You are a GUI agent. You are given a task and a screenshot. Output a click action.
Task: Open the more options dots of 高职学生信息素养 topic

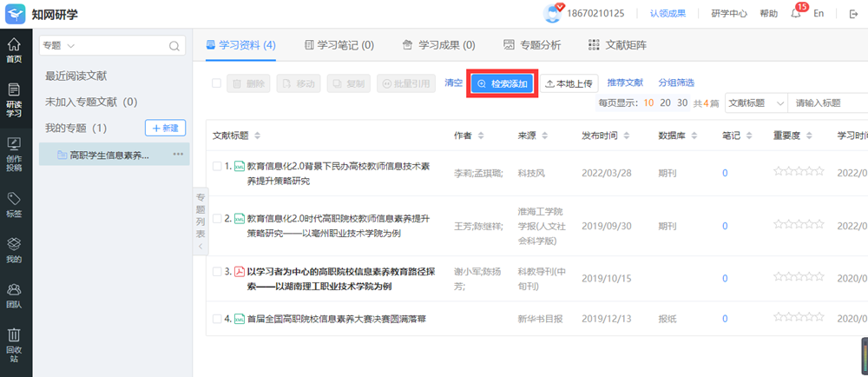[178, 154]
